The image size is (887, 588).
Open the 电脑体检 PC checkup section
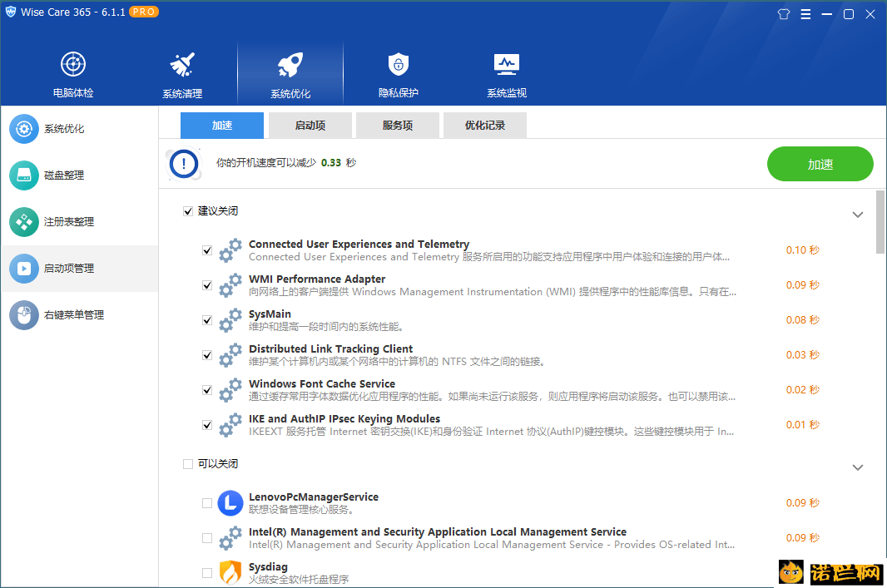(73, 75)
